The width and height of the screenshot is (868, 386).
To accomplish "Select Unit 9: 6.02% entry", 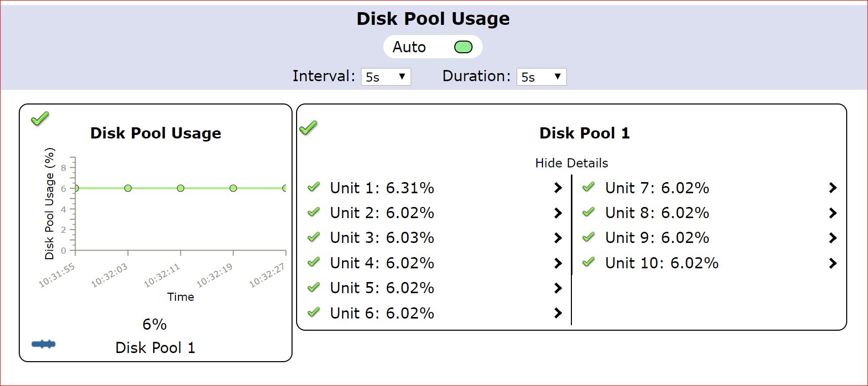I will point(657,238).
